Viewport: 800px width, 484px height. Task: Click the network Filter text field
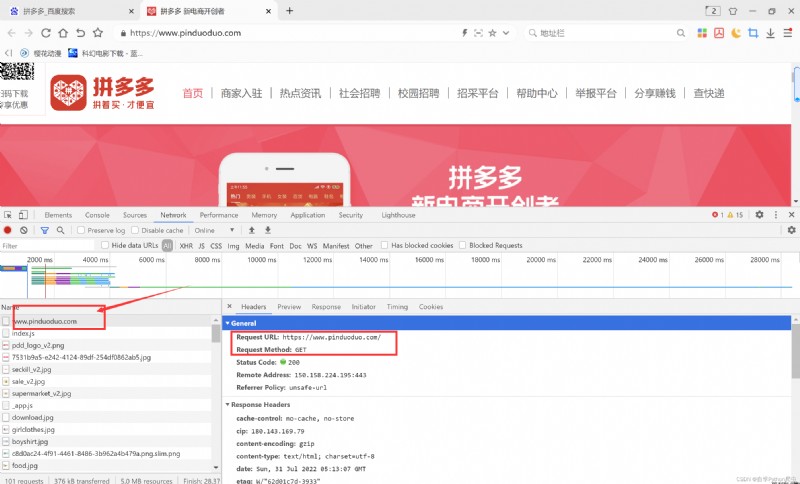pos(47,246)
